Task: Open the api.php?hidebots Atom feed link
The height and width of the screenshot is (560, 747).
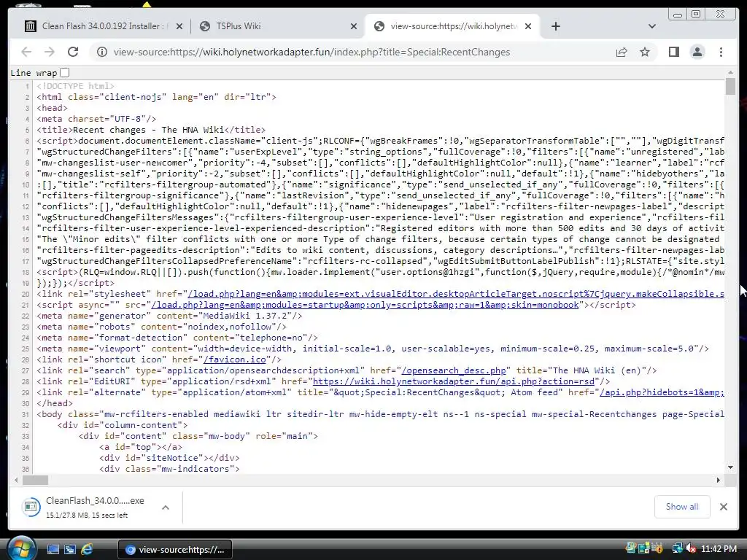Action: tap(662, 392)
